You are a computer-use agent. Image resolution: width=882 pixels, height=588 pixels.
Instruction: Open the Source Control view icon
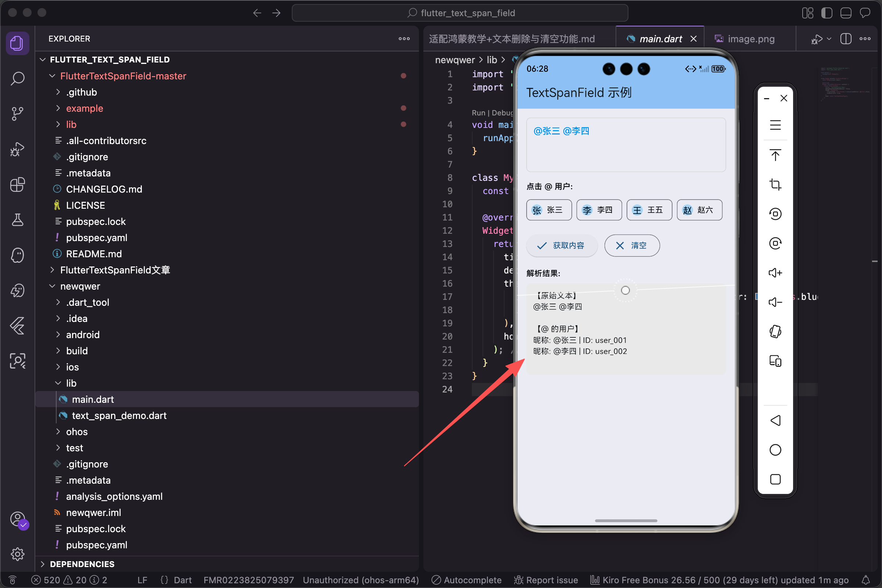pos(17,114)
